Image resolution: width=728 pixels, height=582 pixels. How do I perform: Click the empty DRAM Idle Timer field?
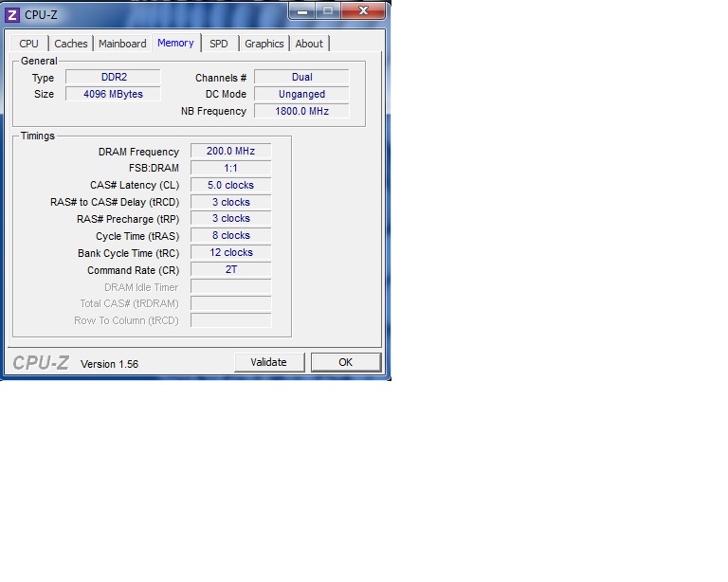tap(230, 287)
